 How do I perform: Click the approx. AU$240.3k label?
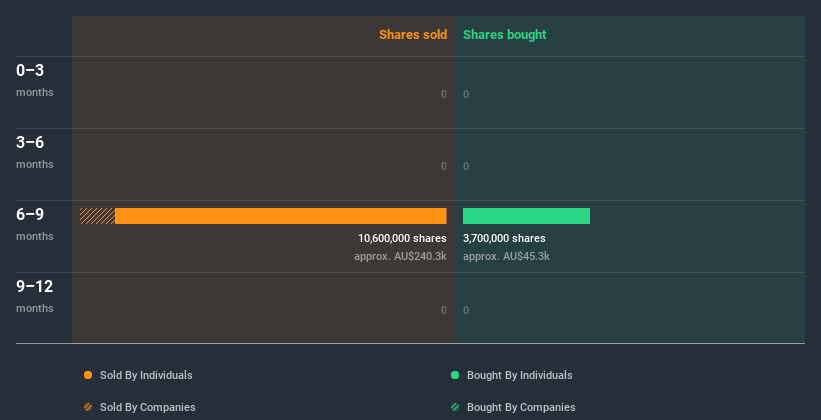(400, 257)
